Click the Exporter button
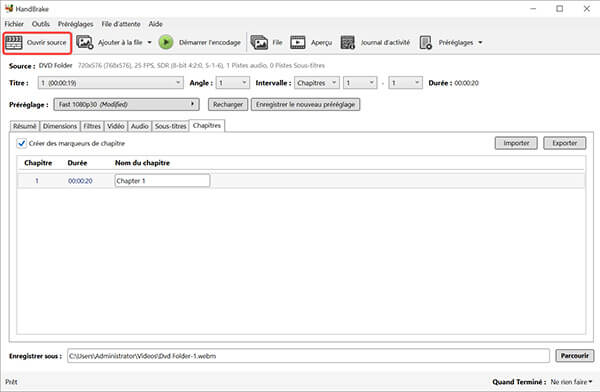Viewport: 600px width, 392px height. pos(564,143)
